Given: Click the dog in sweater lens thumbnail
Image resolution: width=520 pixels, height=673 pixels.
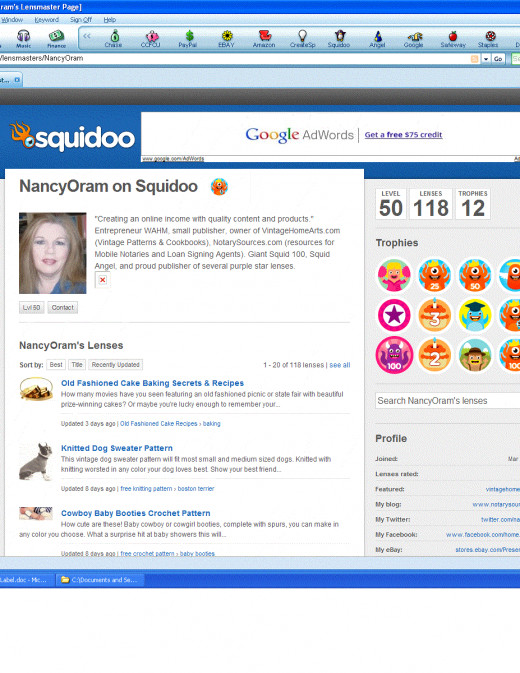Looking at the screenshot, I should click(x=36, y=462).
